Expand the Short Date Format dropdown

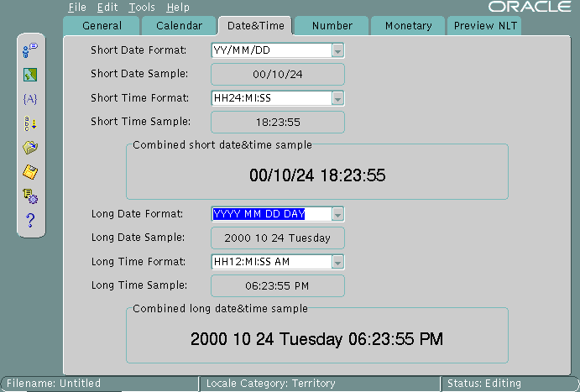(337, 51)
